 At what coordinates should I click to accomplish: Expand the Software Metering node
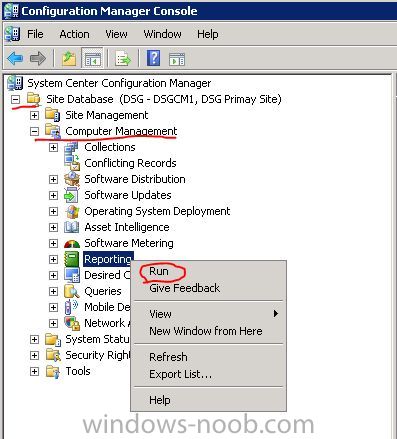tap(53, 243)
